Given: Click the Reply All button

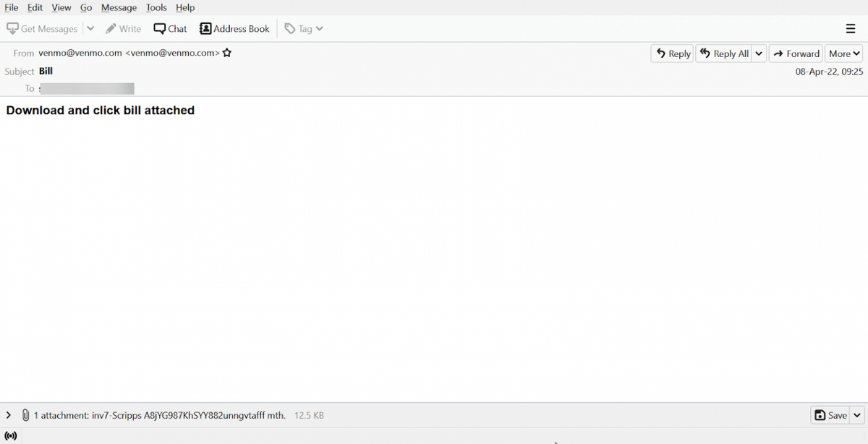Looking at the screenshot, I should pos(723,53).
